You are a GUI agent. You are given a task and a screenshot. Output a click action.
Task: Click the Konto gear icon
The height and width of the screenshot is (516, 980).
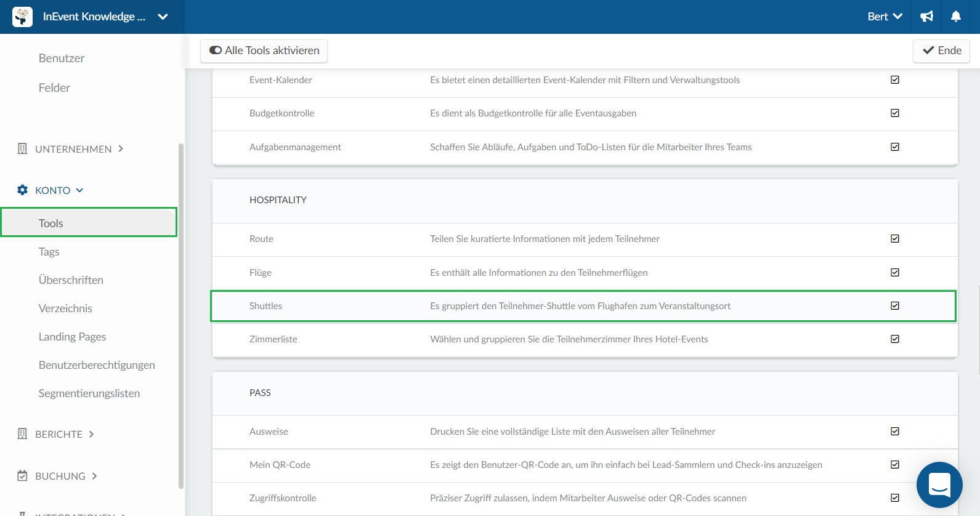(23, 190)
